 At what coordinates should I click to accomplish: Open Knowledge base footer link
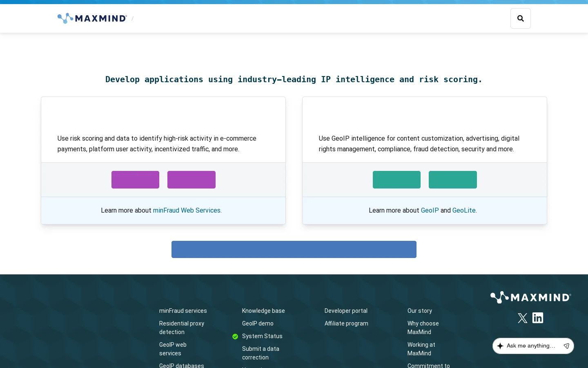[263, 311]
